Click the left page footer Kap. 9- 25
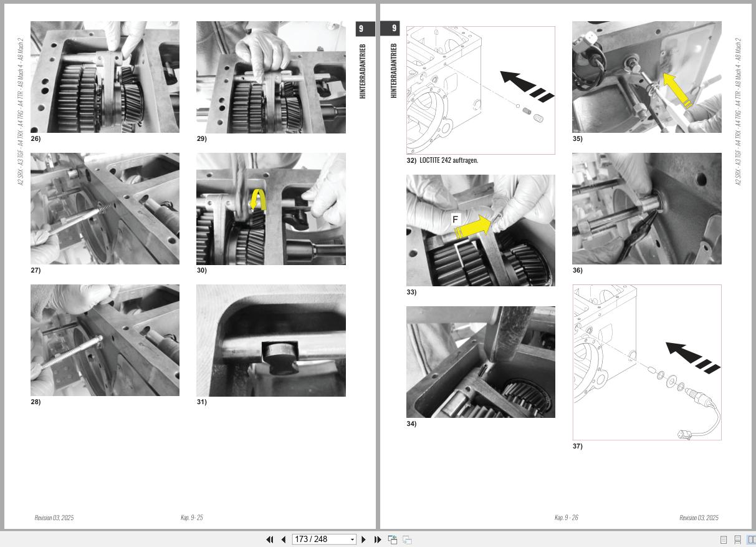756x547 pixels. 192,518
